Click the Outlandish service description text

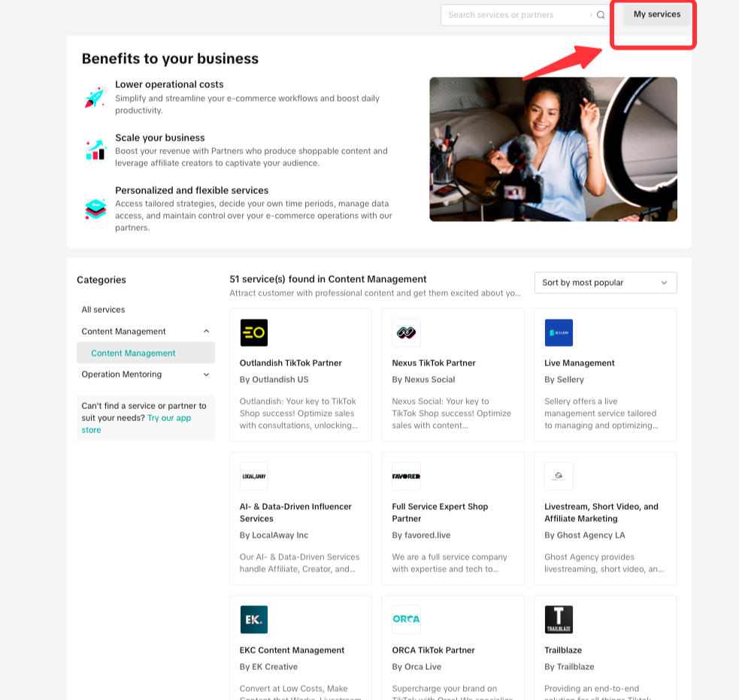pos(298,413)
